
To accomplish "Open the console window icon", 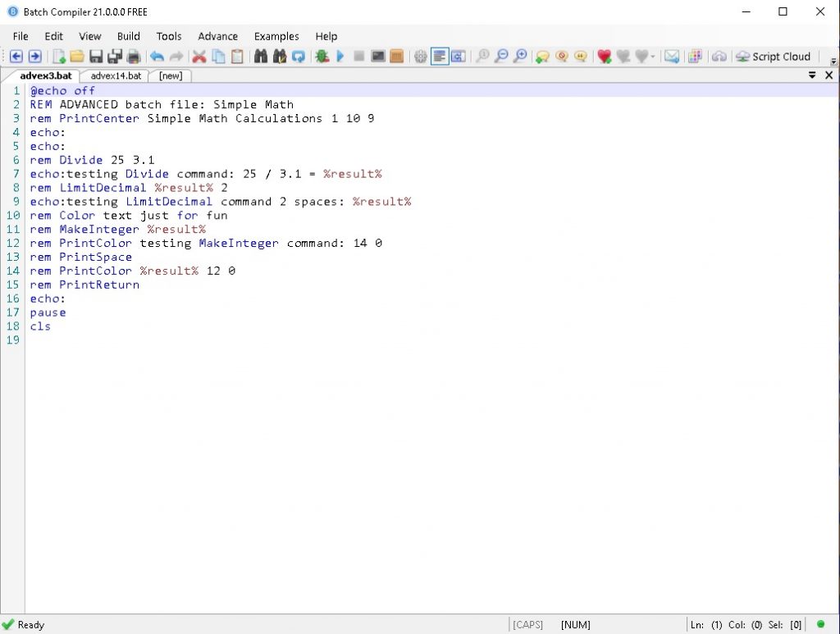I will (378, 57).
